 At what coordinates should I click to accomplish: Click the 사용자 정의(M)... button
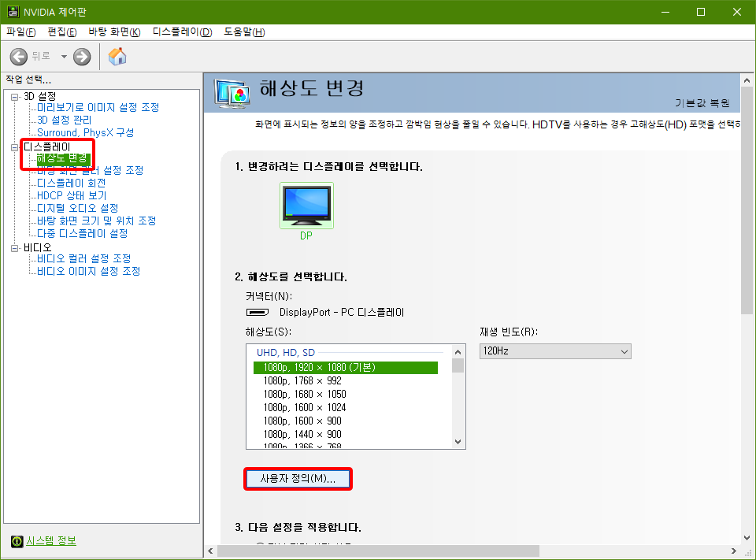[x=298, y=479]
